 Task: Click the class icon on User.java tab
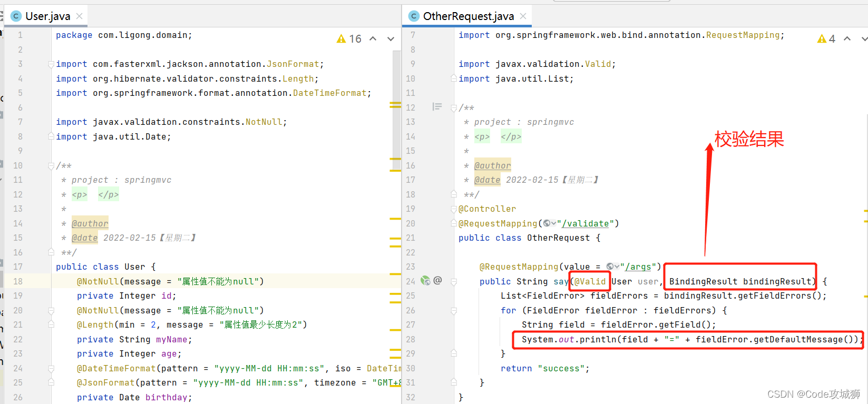click(16, 16)
